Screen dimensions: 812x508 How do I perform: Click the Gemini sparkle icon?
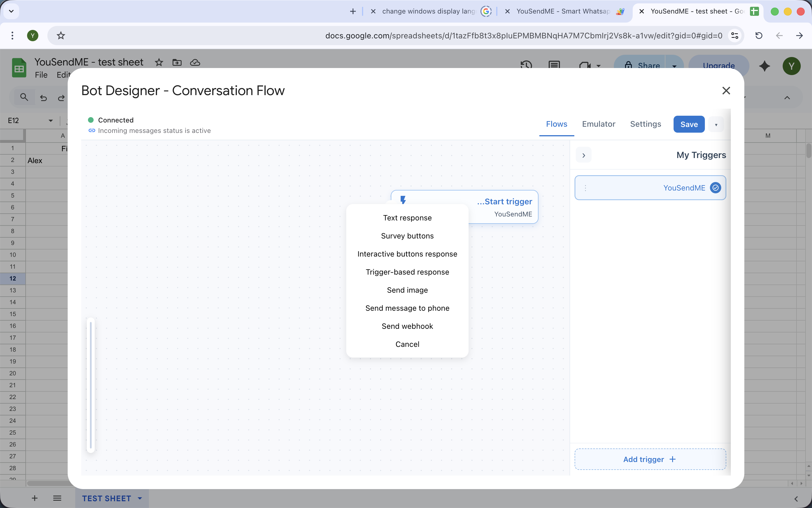pyautogui.click(x=764, y=66)
